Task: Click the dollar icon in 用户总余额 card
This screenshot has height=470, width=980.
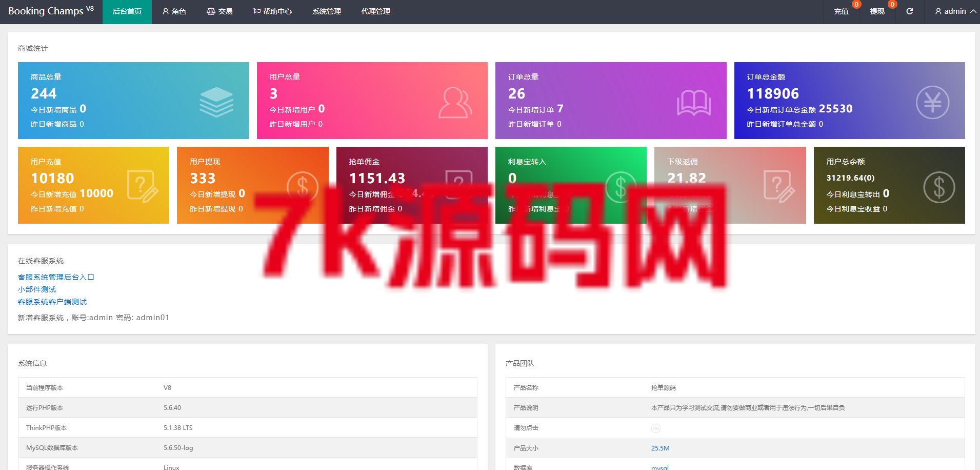Action: pos(939,187)
